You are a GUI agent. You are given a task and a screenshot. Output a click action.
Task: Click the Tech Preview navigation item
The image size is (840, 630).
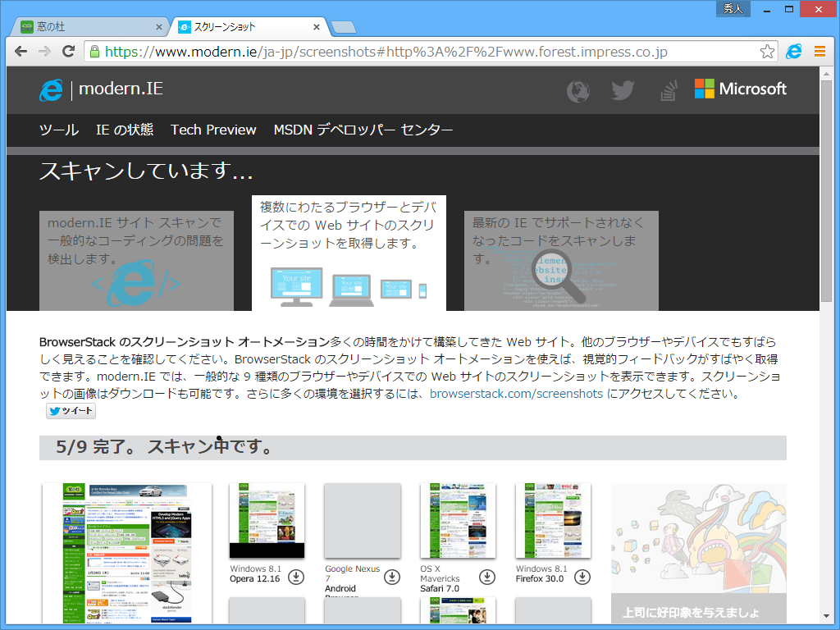click(x=213, y=130)
